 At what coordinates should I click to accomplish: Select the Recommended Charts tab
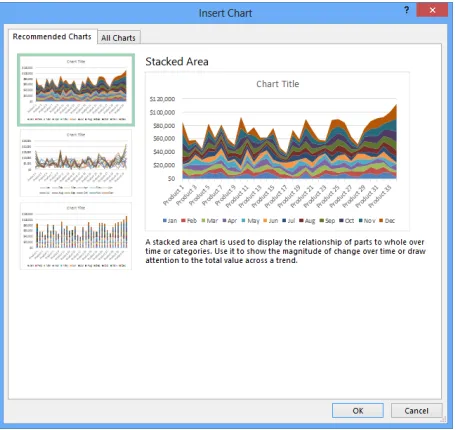(x=52, y=36)
